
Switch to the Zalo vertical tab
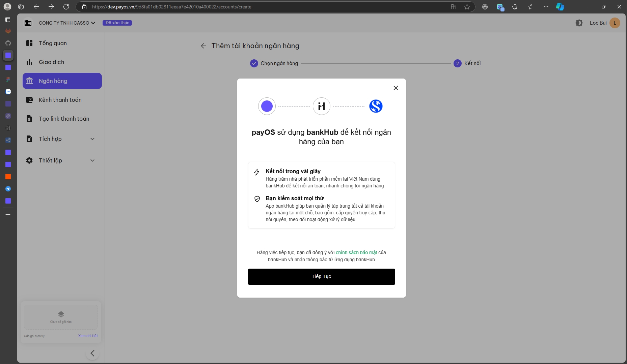click(8, 92)
